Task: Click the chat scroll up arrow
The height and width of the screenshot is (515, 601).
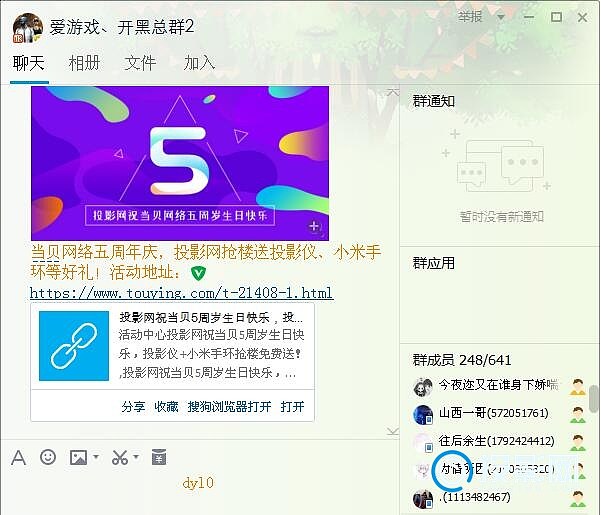Action: click(392, 92)
